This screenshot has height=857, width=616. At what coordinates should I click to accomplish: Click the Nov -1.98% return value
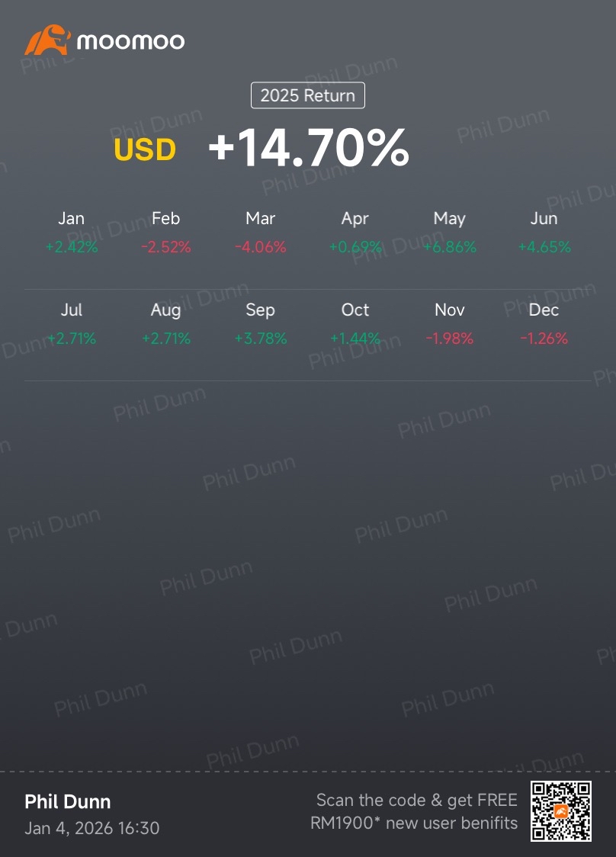click(450, 339)
